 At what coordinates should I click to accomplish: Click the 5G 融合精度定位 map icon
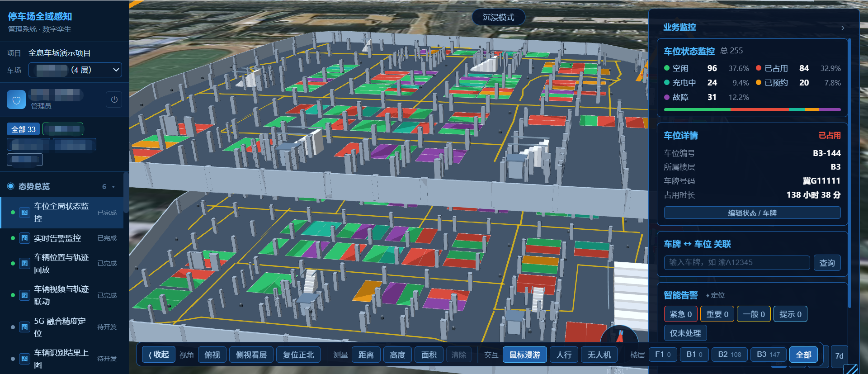(24, 327)
